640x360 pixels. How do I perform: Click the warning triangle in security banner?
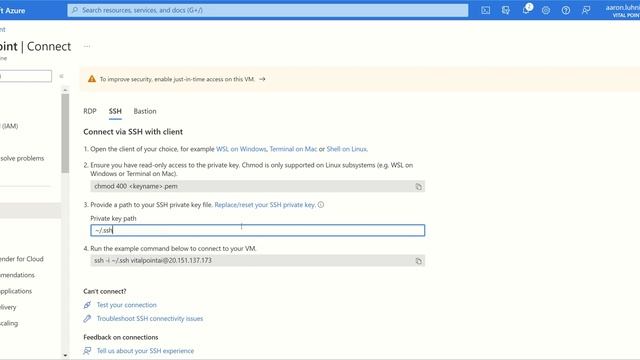click(x=92, y=79)
